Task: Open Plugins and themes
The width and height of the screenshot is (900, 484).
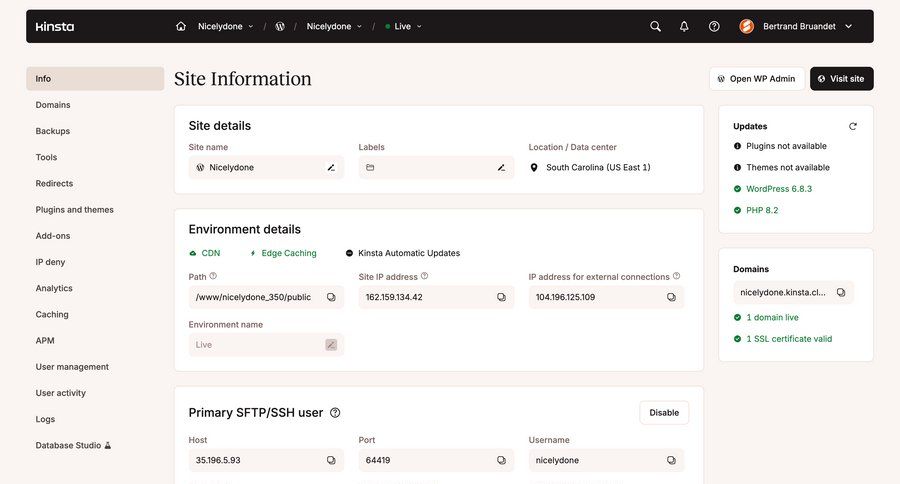Action: coord(75,210)
